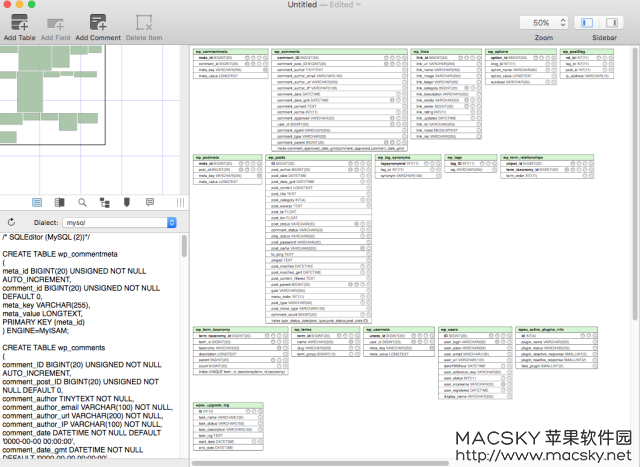
Task: Click CREATE TABLE wp_commentmeta line in SQL
Action: (x=60, y=254)
